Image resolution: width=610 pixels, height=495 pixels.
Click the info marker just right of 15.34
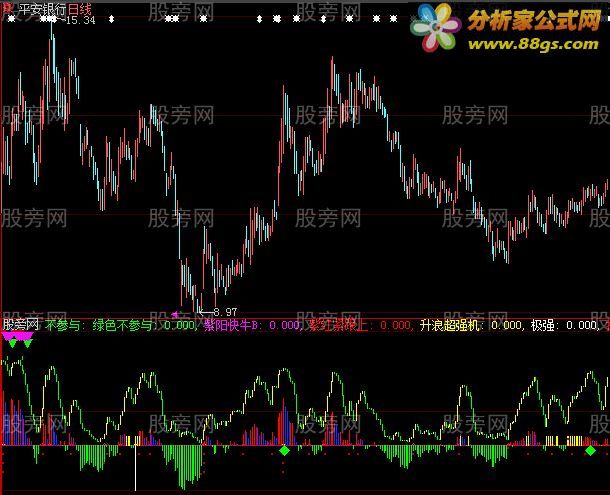[x=111, y=19]
